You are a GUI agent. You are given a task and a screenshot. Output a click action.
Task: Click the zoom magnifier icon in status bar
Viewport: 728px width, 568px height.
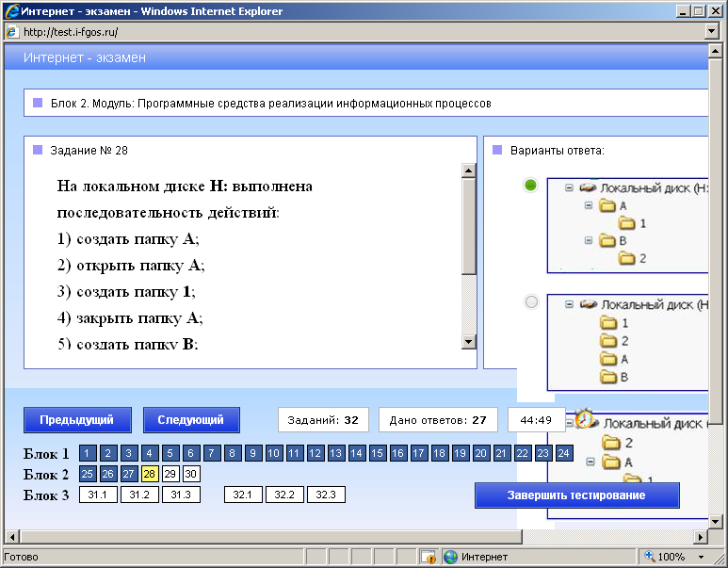(650, 556)
